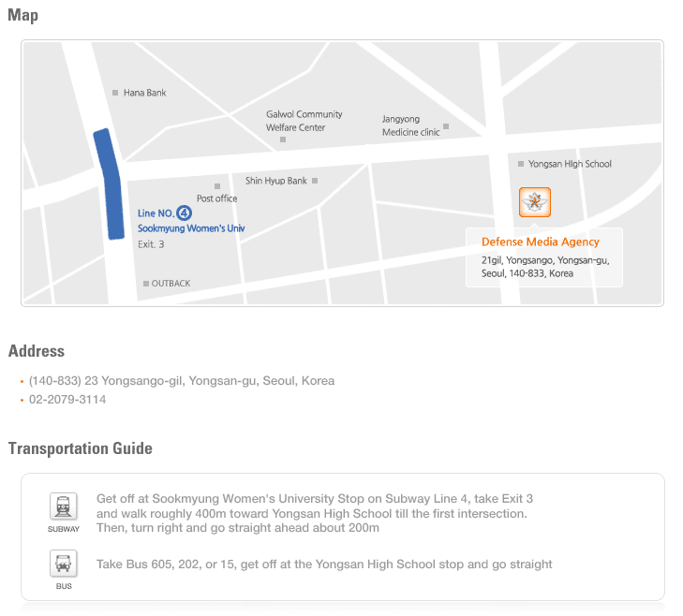
Task: Click the Galwol Community Welfare Center marker
Action: tap(283, 139)
